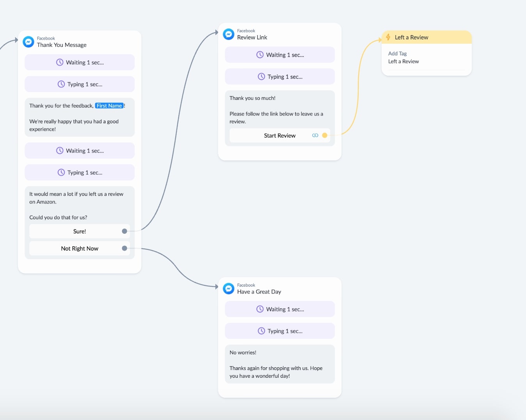Click Messenger icon on Thank You Message node
The image size is (526, 420).
(x=28, y=42)
